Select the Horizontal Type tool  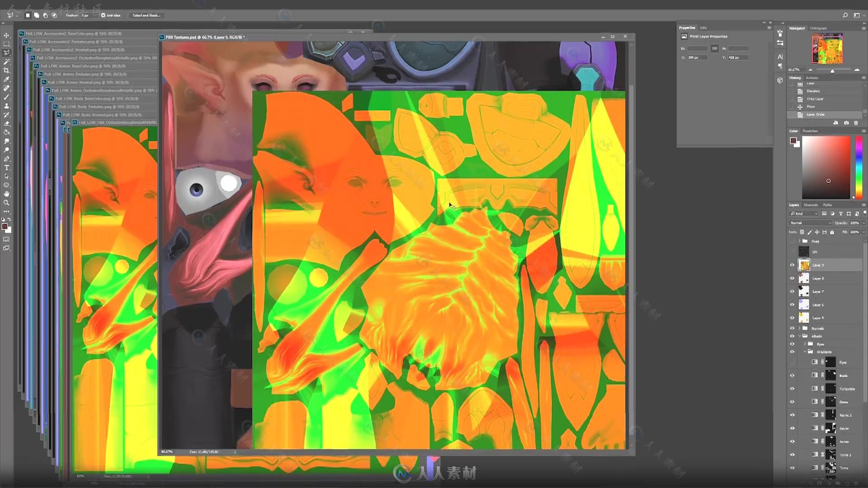(x=6, y=168)
